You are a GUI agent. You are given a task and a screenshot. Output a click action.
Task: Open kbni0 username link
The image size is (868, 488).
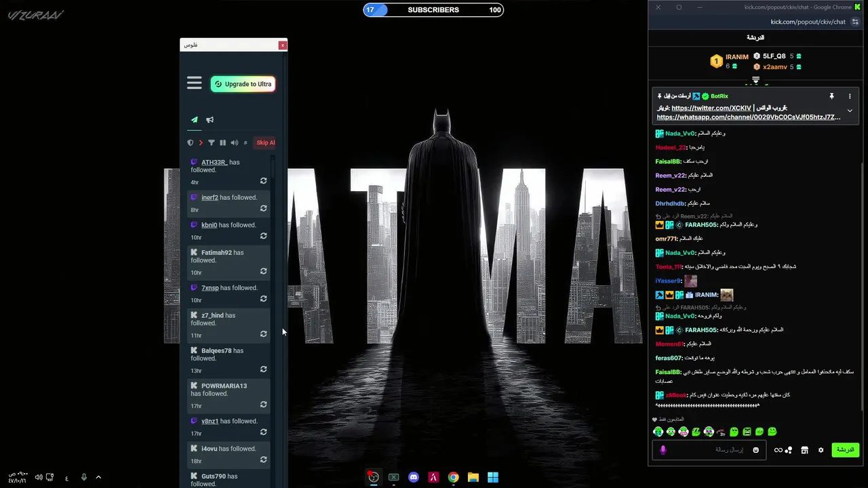pyautogui.click(x=209, y=225)
